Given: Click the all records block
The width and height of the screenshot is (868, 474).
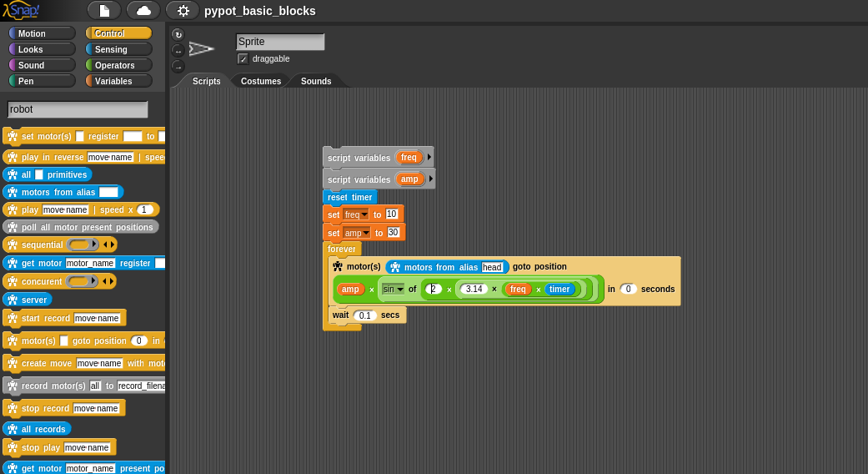Looking at the screenshot, I should click(x=43, y=429).
